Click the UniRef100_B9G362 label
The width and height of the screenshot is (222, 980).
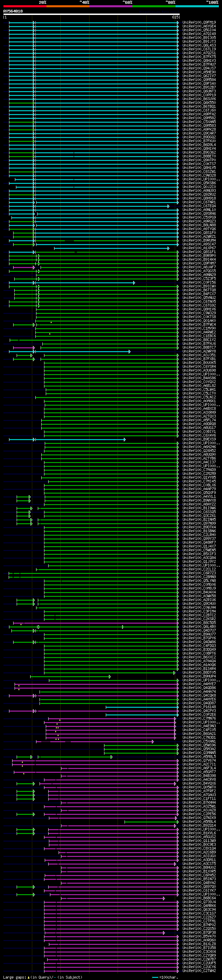tap(199, 153)
